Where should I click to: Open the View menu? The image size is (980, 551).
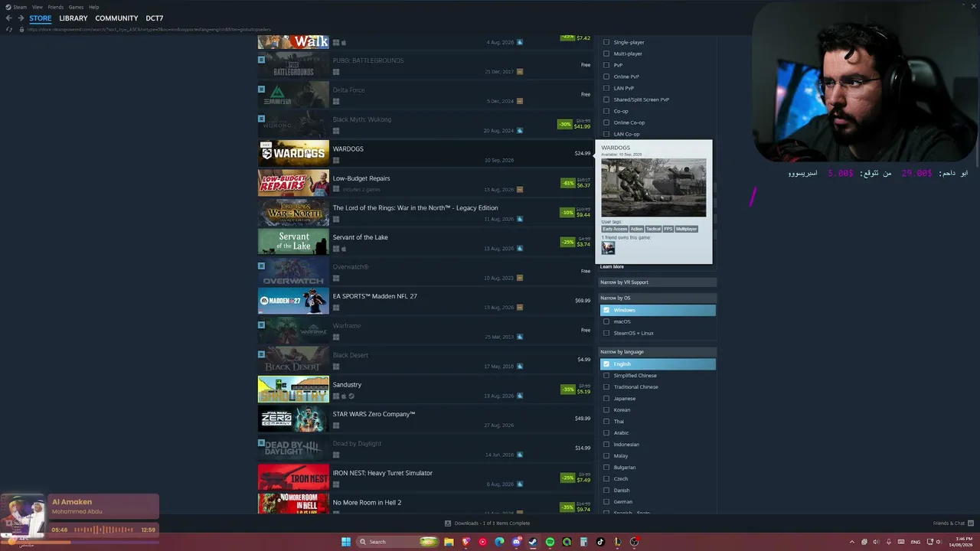37,7
